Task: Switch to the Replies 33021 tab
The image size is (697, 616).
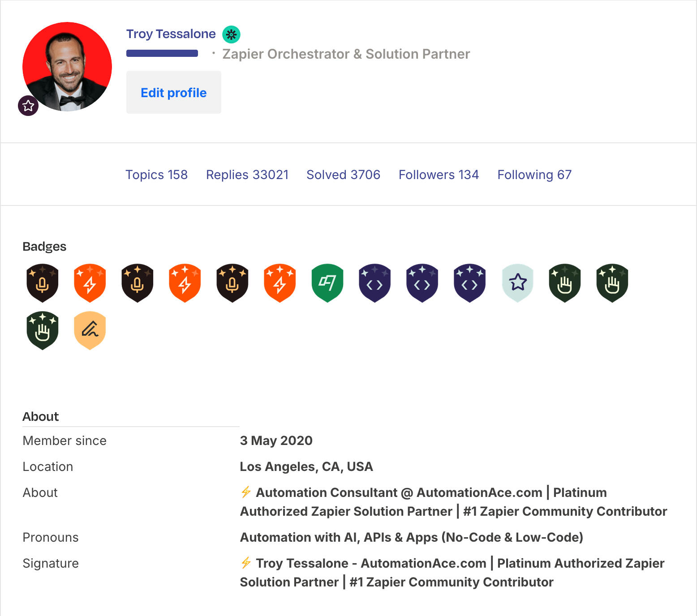Action: (x=247, y=175)
